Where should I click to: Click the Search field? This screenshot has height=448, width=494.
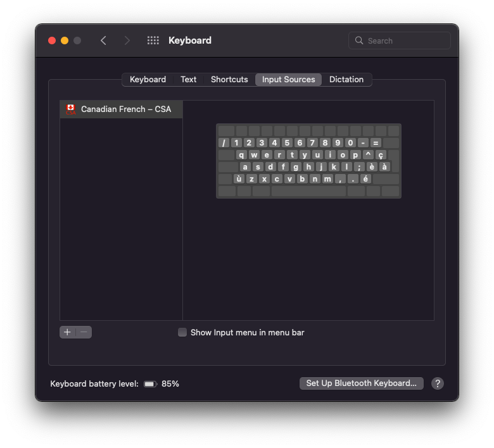399,40
